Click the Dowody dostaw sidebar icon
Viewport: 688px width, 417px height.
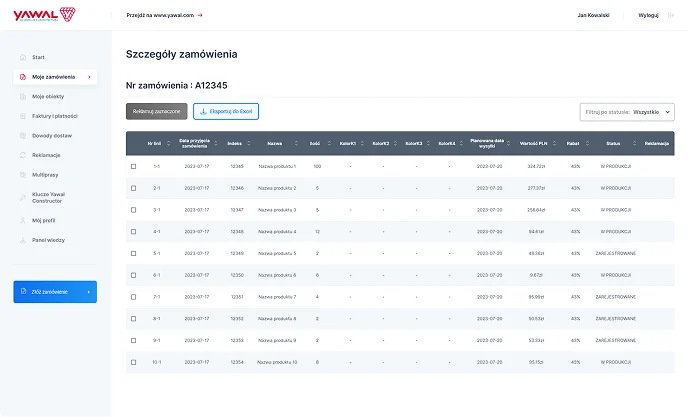[23, 136]
